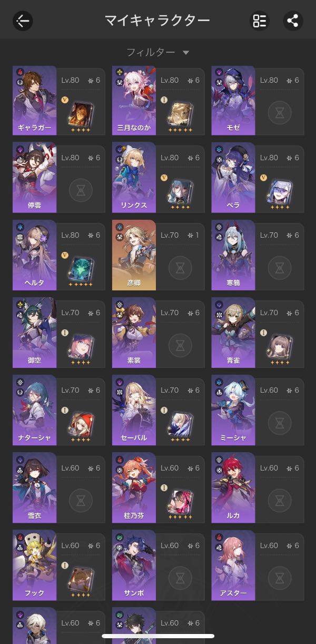The height and width of the screenshot is (644, 316).
Task: Select 三月なのか's light cone icon
Action: pyautogui.click(x=180, y=113)
